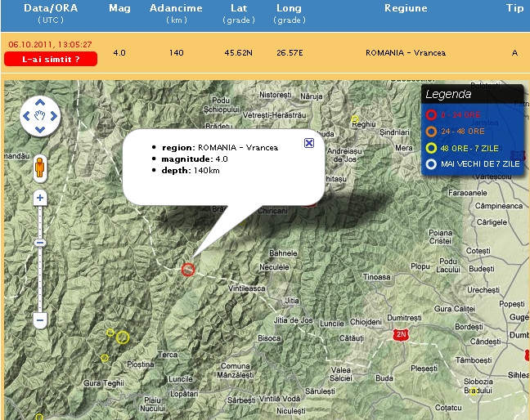Click the yellow 48 ORE - 7 ZILE legend circle
This screenshot has height=420, width=530.
point(431,148)
